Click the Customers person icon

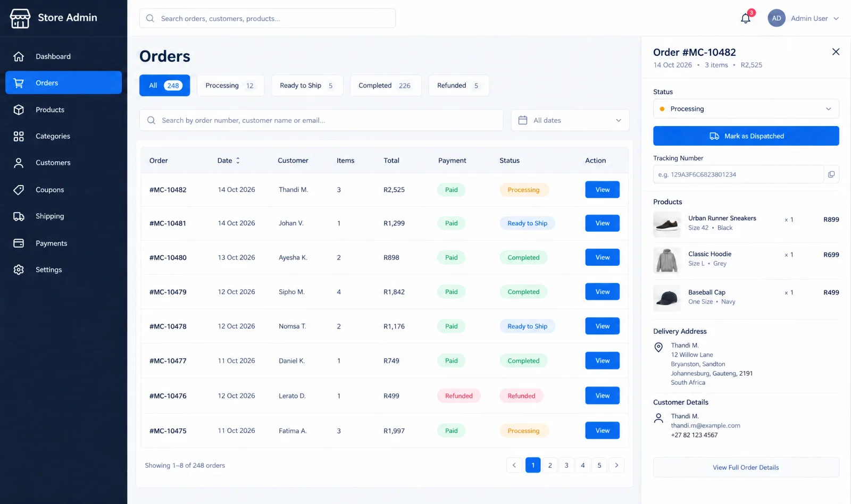[x=19, y=163]
